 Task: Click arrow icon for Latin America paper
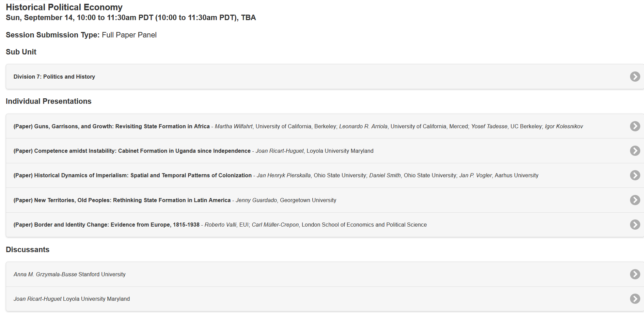(635, 200)
